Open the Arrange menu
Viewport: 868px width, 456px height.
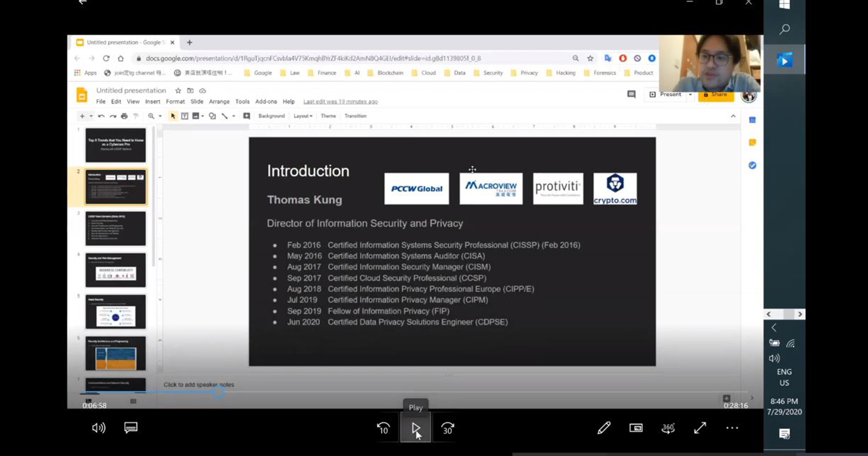219,102
